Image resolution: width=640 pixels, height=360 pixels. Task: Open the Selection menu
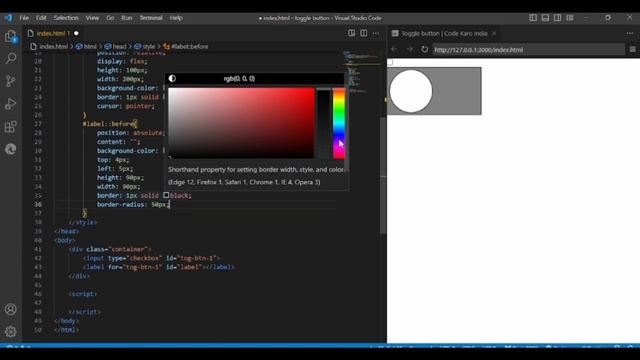click(x=66, y=18)
